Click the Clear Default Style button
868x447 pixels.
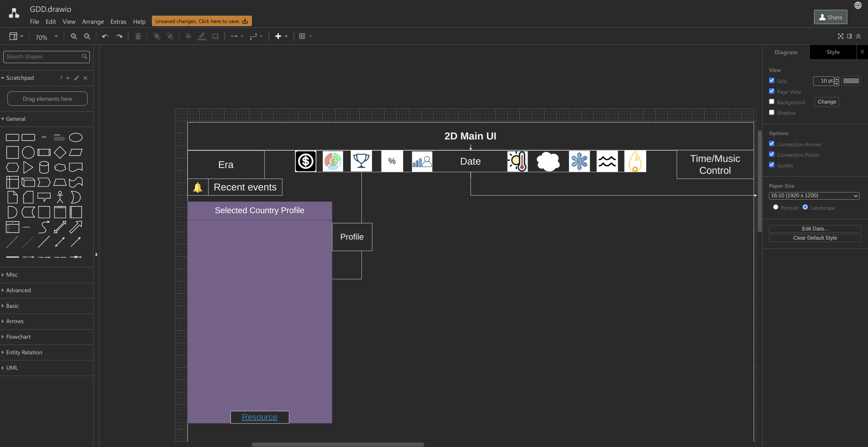pyautogui.click(x=814, y=238)
